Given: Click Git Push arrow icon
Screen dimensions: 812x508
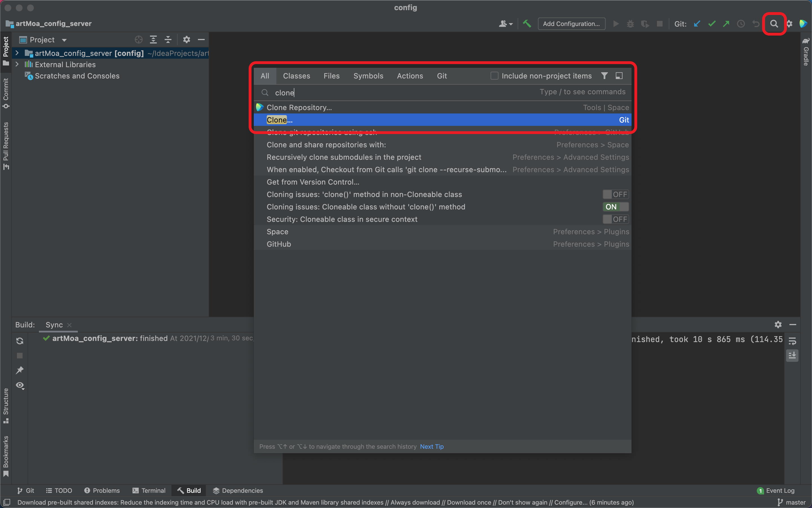Looking at the screenshot, I should [x=726, y=24].
